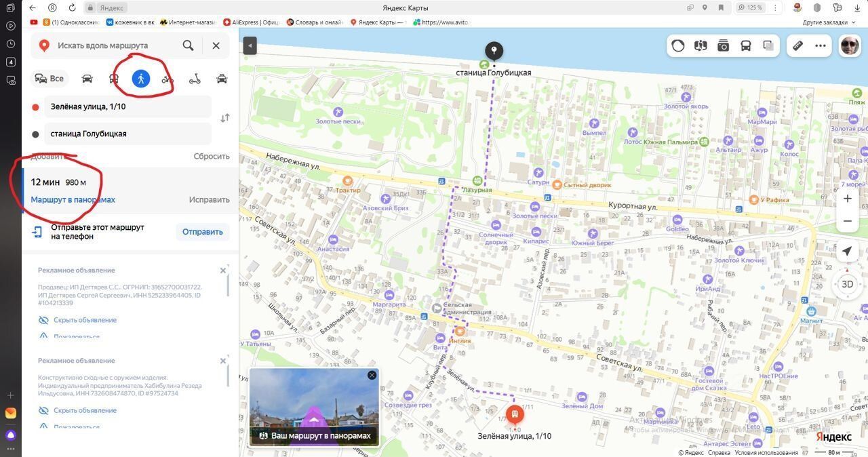
Task: Open Ваш маршрут в панорамах thumbnail
Action: pyautogui.click(x=314, y=407)
